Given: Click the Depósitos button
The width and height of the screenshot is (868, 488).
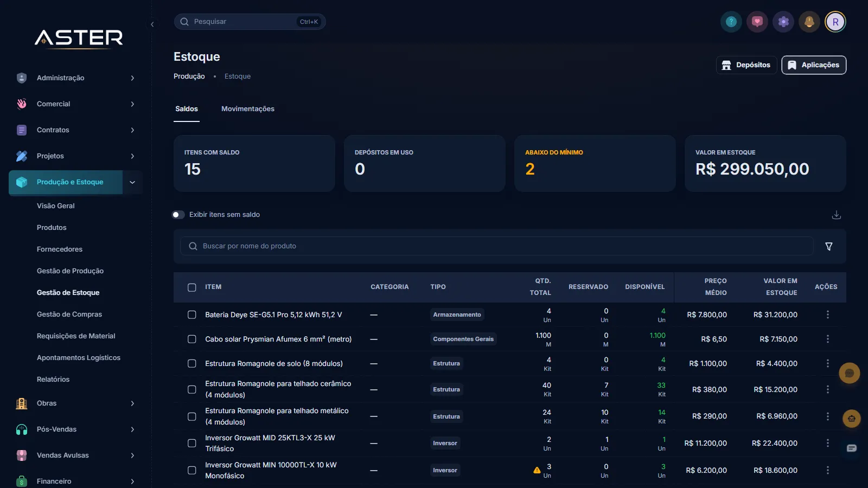Looking at the screenshot, I should (746, 65).
